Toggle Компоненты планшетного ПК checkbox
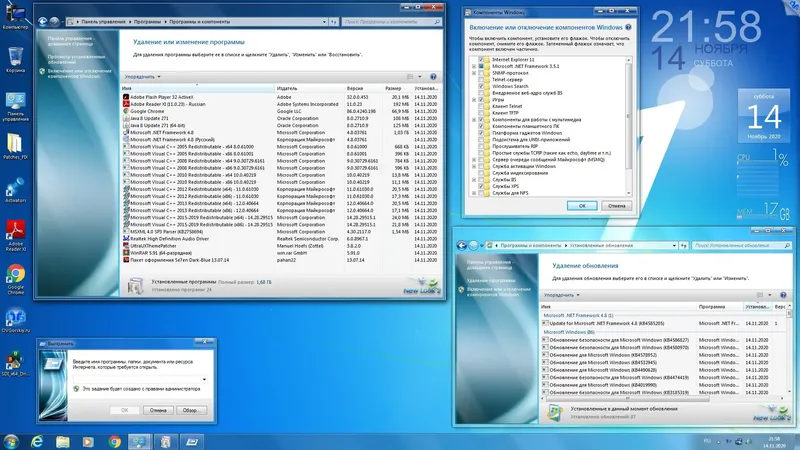Image resolution: width=800 pixels, height=450 pixels. (481, 126)
